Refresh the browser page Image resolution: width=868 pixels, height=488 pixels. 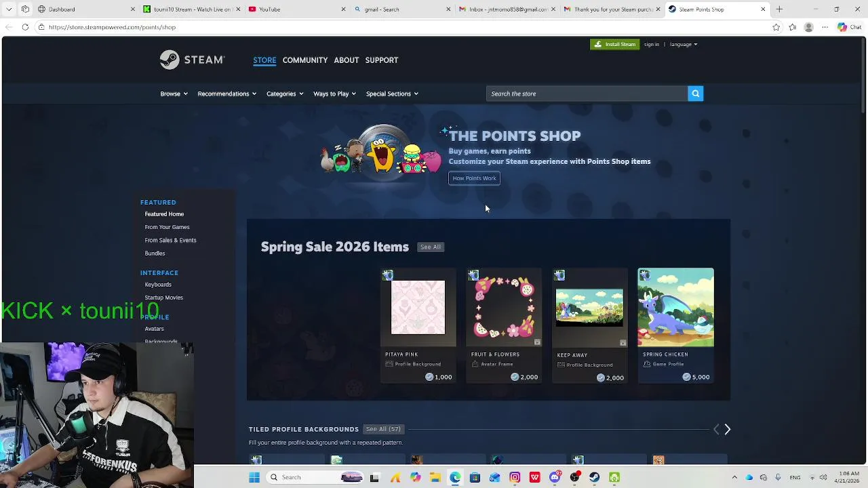25,27
